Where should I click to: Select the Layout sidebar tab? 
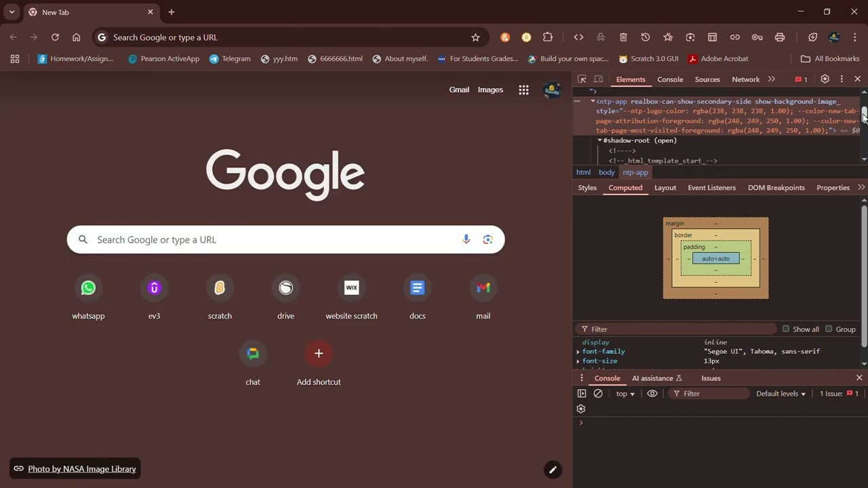tap(665, 188)
